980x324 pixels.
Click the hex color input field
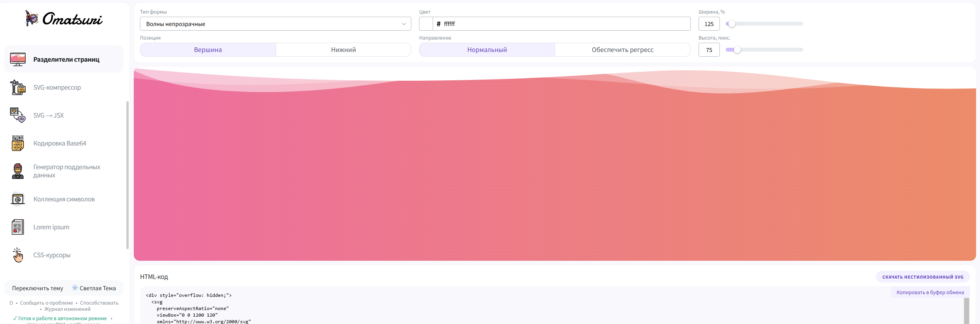561,24
